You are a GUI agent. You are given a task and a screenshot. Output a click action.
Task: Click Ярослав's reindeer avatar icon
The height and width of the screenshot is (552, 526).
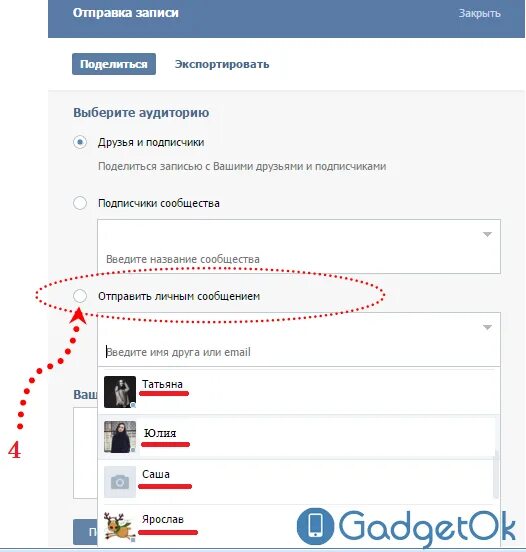(x=120, y=528)
